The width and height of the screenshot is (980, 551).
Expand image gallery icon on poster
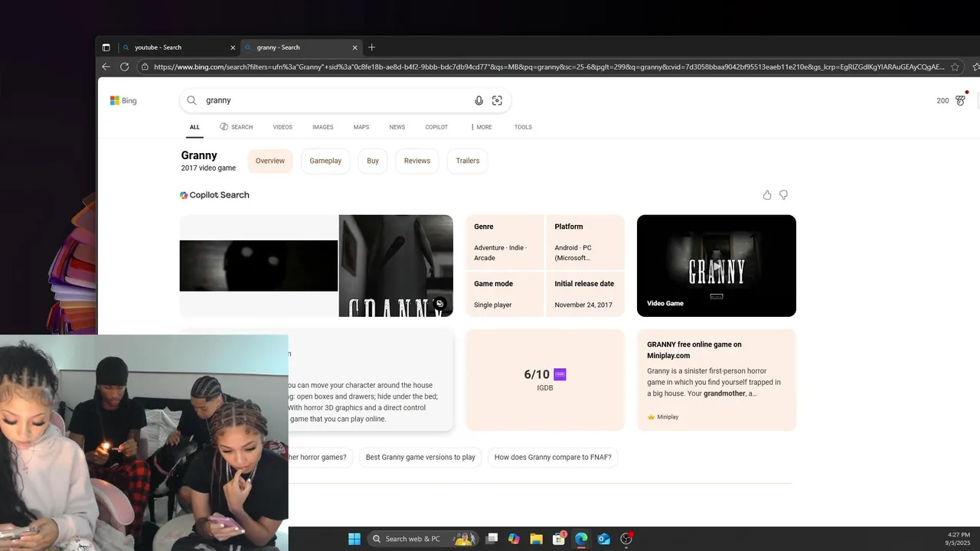[439, 304]
